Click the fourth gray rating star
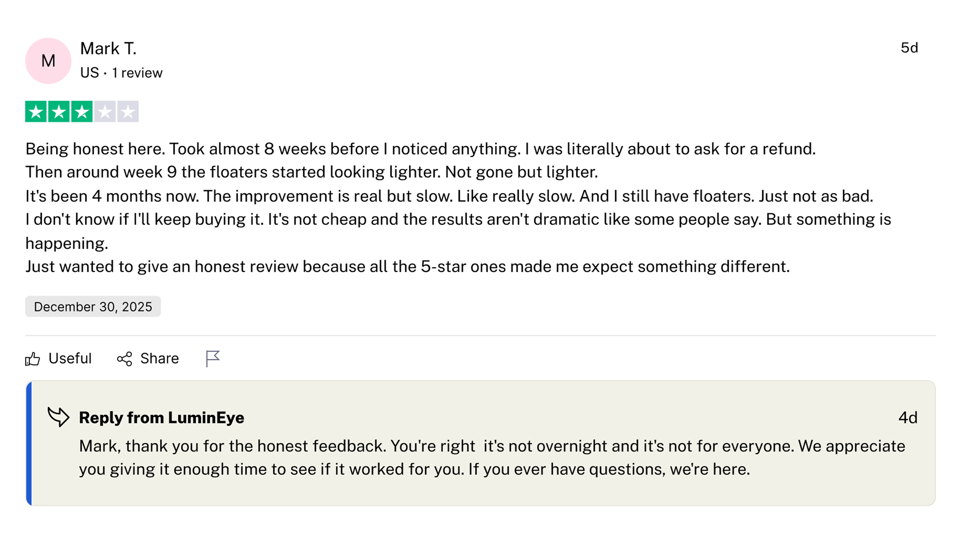The image size is (980, 545). click(x=105, y=111)
